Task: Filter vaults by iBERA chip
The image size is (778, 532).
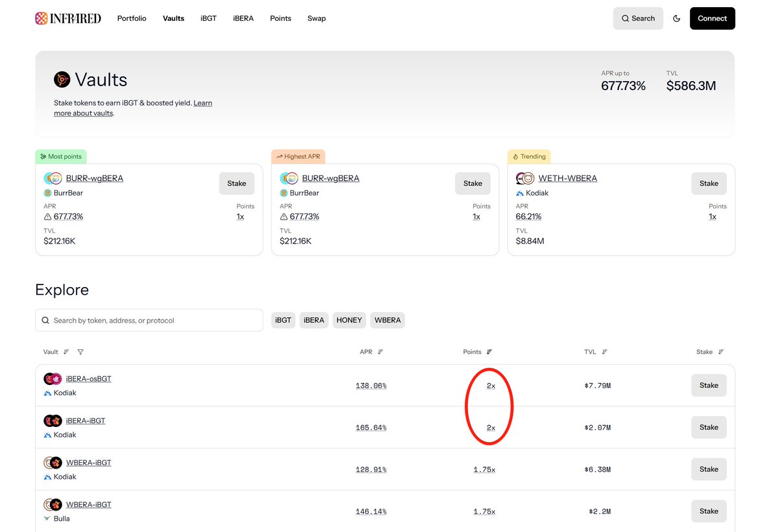Action: 314,320
